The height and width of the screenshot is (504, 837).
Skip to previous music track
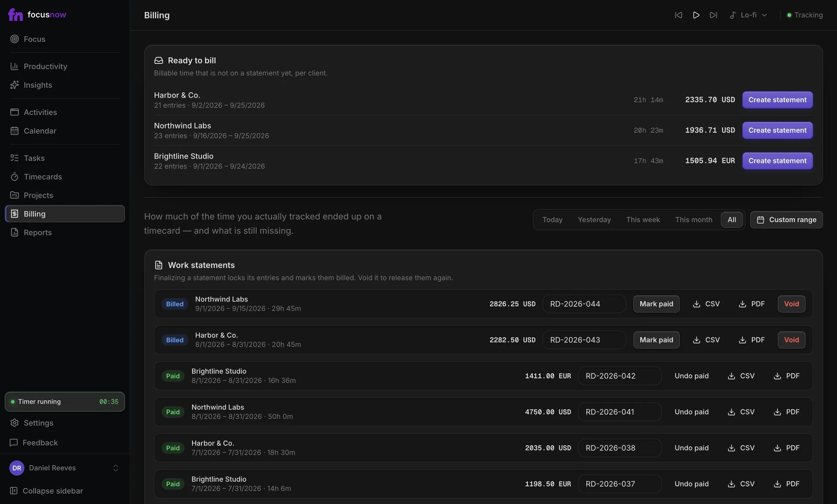(678, 15)
